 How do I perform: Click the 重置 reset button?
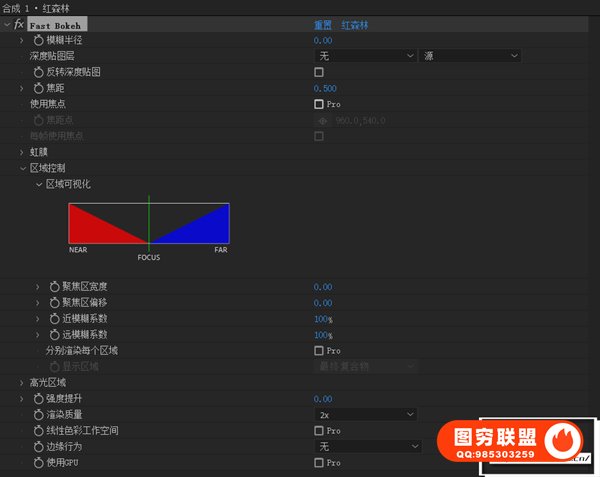coord(322,24)
